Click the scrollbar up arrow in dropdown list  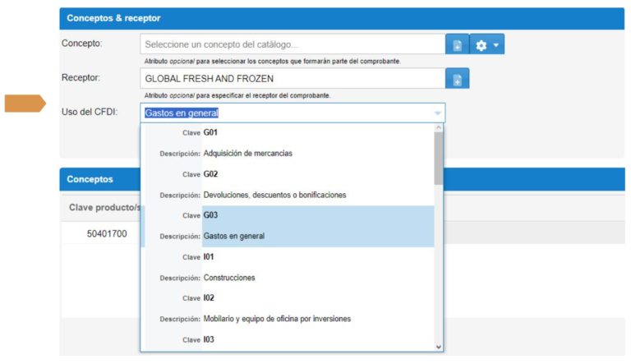(x=439, y=128)
